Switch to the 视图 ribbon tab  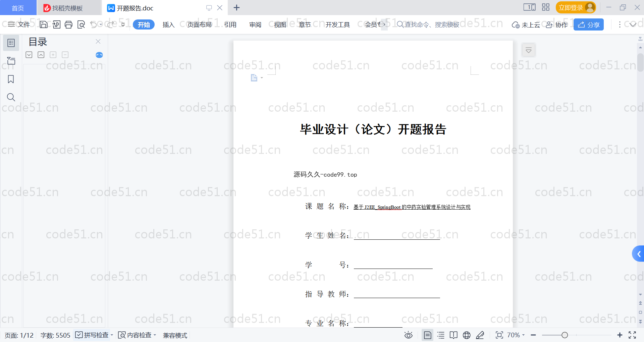[280, 24]
